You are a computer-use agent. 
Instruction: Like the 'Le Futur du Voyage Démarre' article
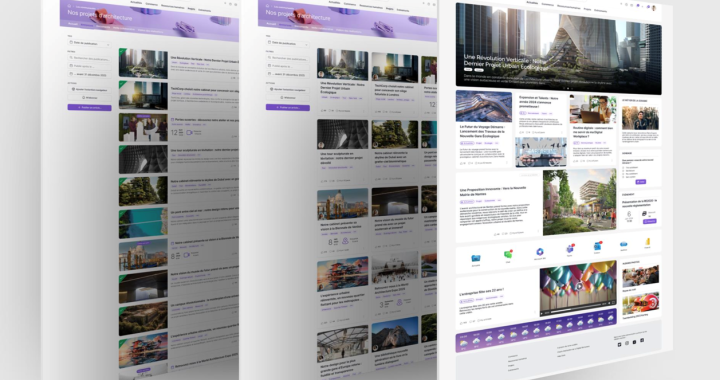(461, 163)
